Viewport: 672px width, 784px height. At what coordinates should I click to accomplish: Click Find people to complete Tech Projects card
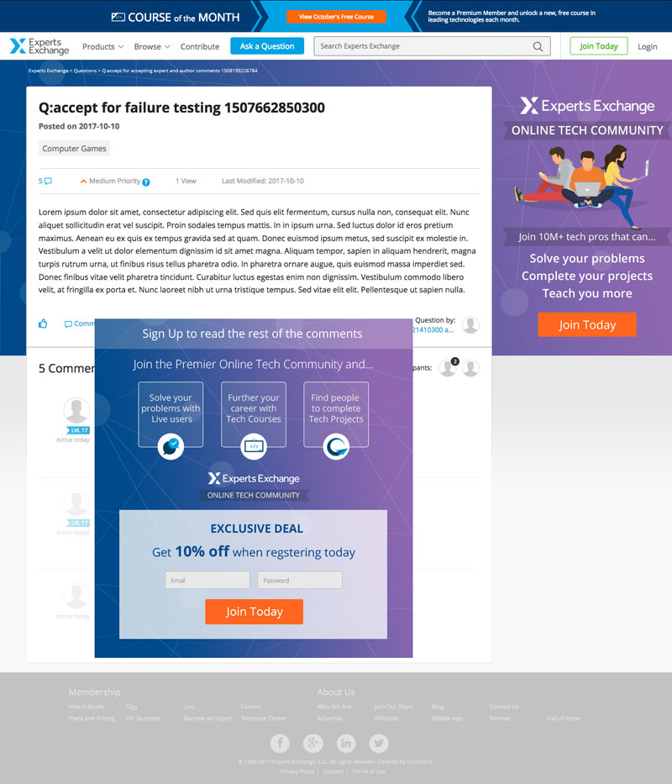point(336,414)
